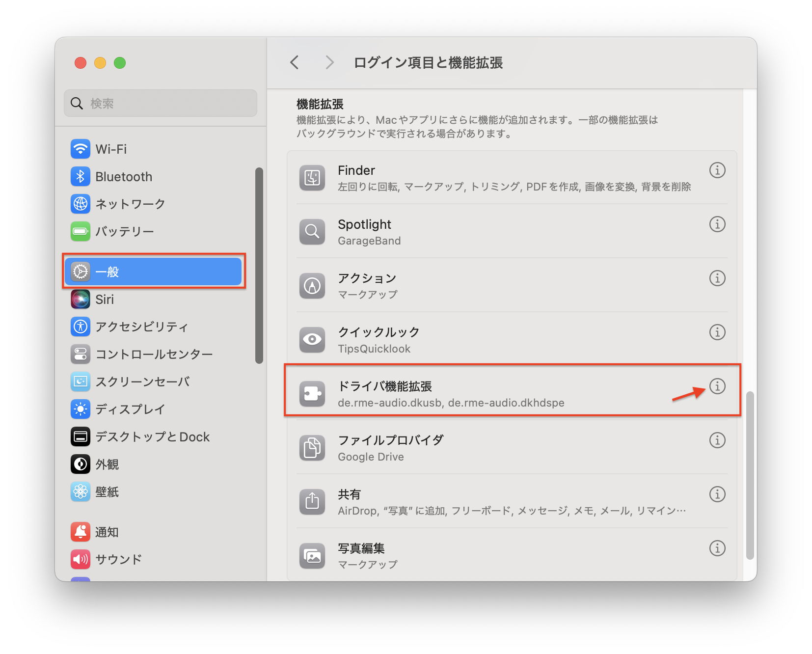The height and width of the screenshot is (654, 812).
Task: Click the GarageBand text under Spotlight
Action: (369, 241)
